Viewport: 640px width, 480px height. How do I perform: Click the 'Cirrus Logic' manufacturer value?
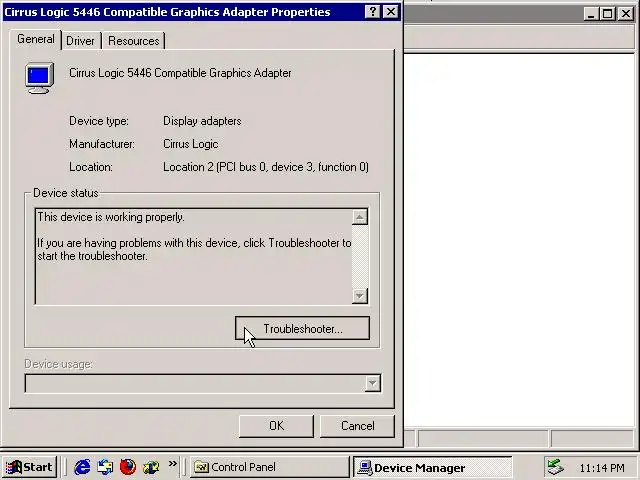tap(190, 144)
